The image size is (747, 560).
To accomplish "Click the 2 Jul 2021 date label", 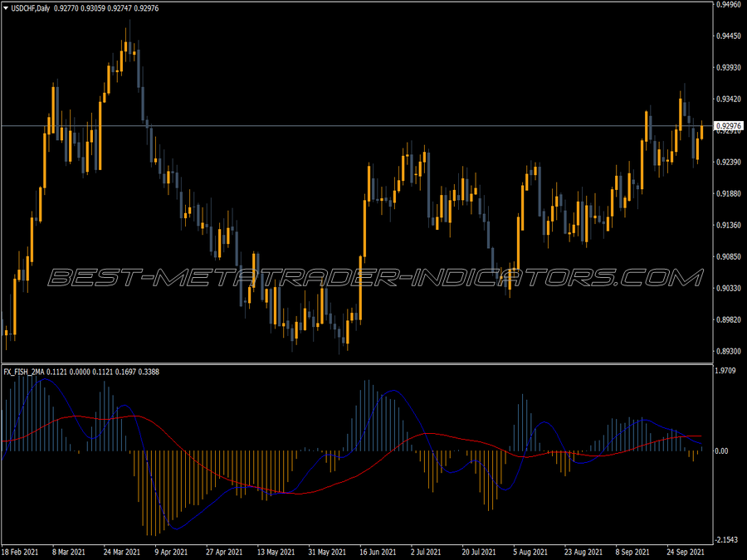I will click(x=426, y=553).
